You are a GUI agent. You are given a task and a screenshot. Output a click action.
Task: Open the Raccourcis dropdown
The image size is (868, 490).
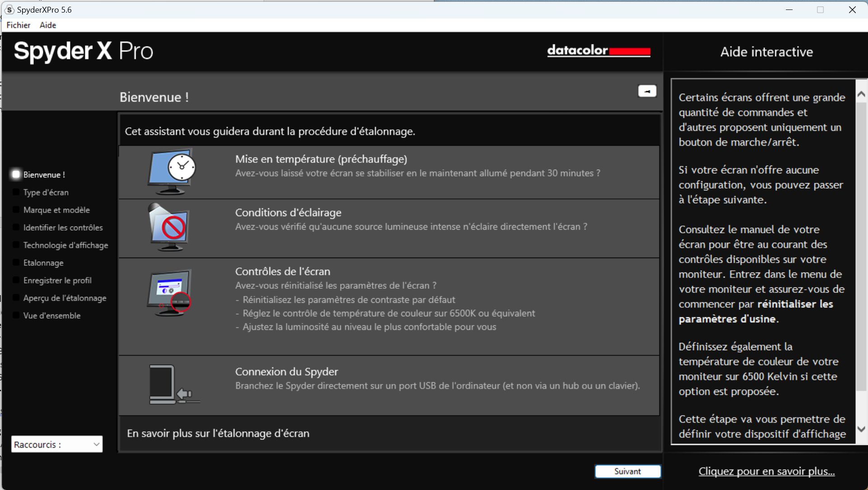pyautogui.click(x=57, y=444)
